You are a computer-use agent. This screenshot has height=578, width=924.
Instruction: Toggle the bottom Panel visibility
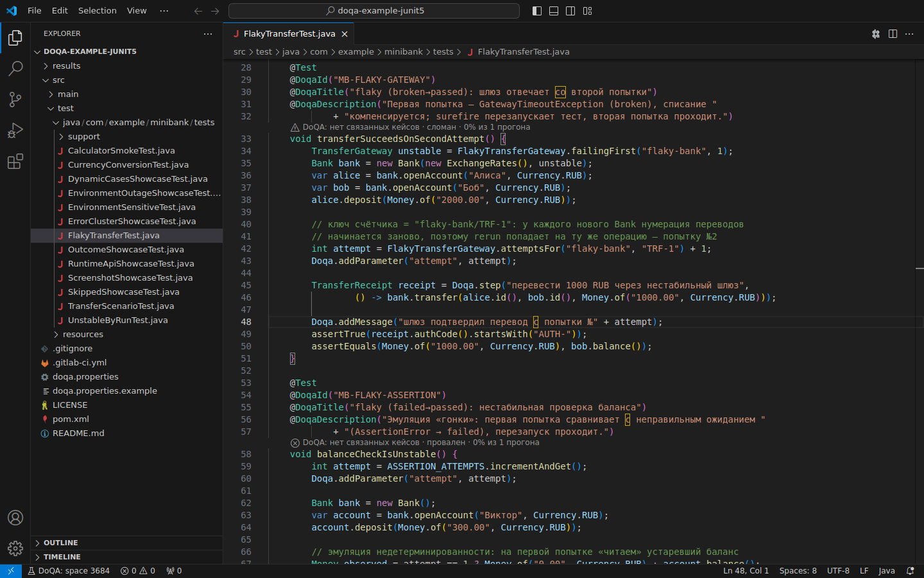coord(554,11)
